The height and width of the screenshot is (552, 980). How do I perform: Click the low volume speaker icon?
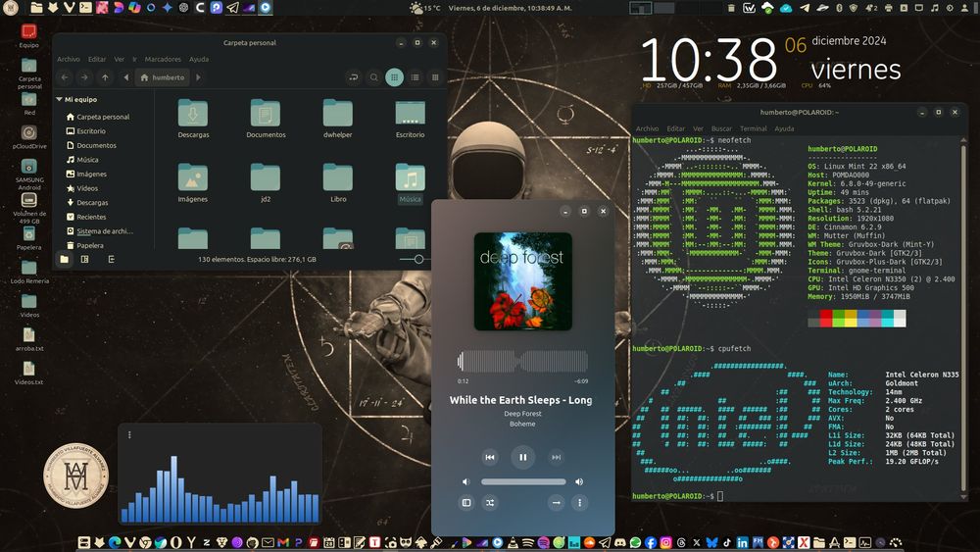[465, 482]
